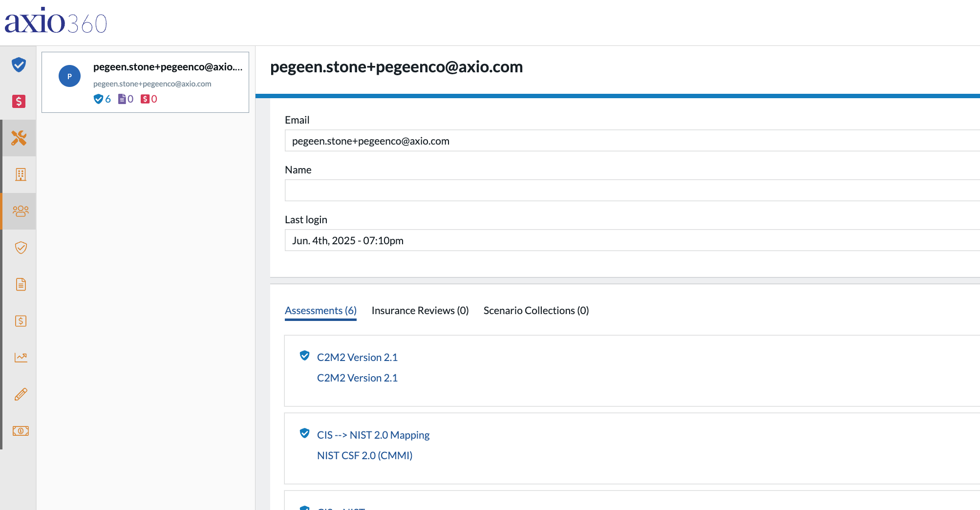The width and height of the screenshot is (980, 510).
Task: Open the blue shield assessments icon in sidebar
Action: pos(19,64)
